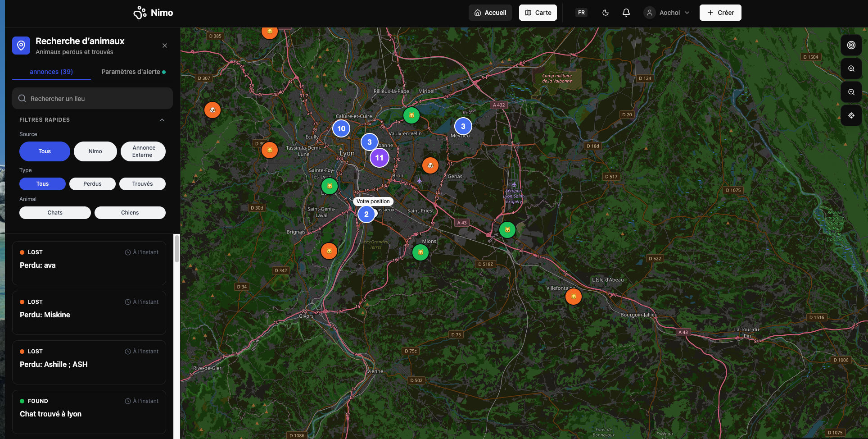Filter animals by Chiens
868x439 pixels.
130,213
